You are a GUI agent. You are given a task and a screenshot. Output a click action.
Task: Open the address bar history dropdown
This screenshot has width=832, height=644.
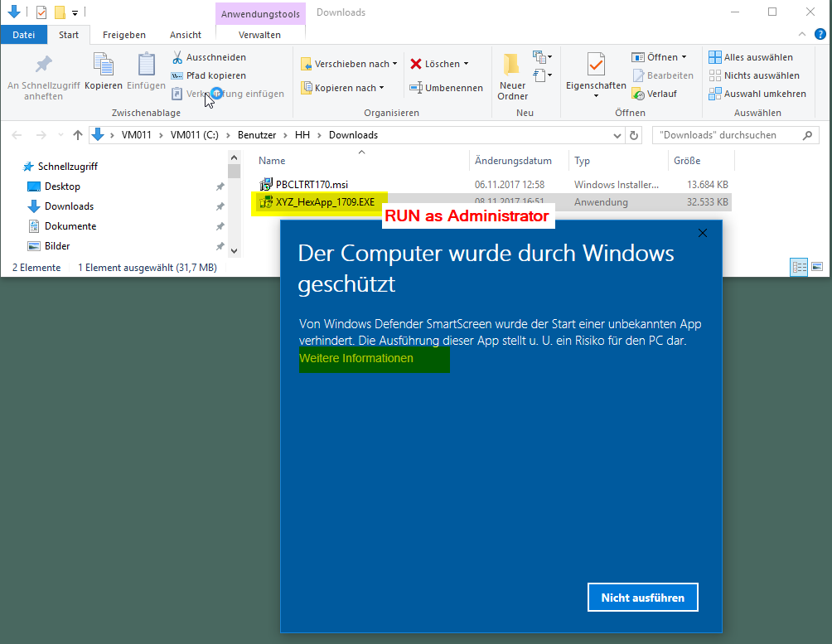[617, 135]
